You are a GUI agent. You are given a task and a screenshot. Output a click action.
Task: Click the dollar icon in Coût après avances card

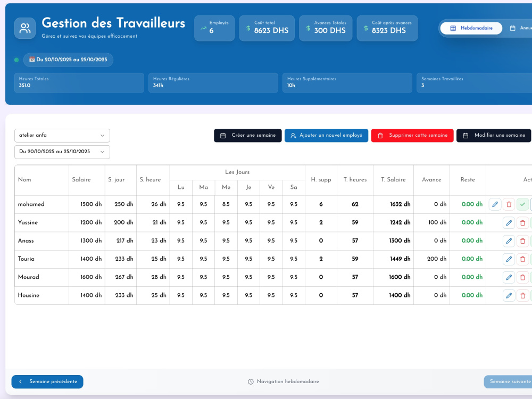[x=366, y=29]
